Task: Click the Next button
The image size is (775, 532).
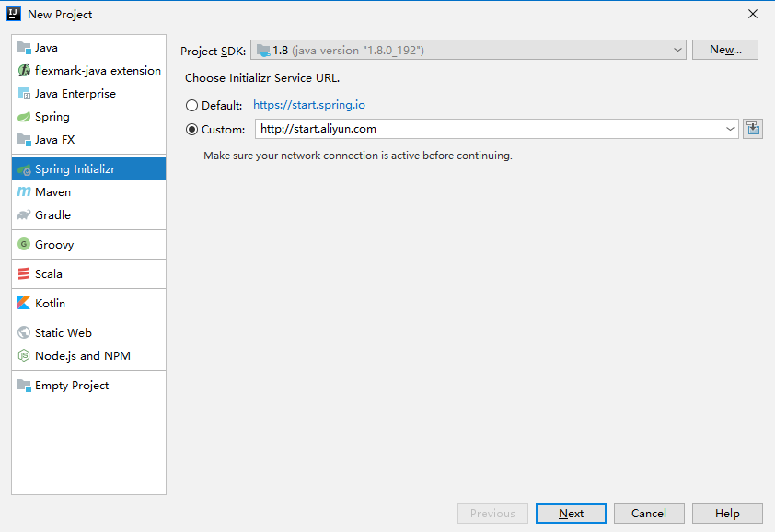Action: click(571, 514)
